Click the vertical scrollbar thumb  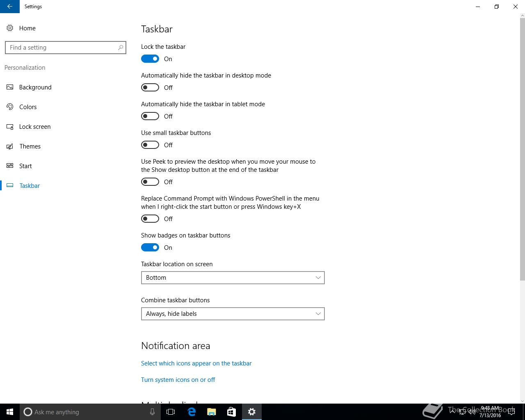[x=522, y=149]
